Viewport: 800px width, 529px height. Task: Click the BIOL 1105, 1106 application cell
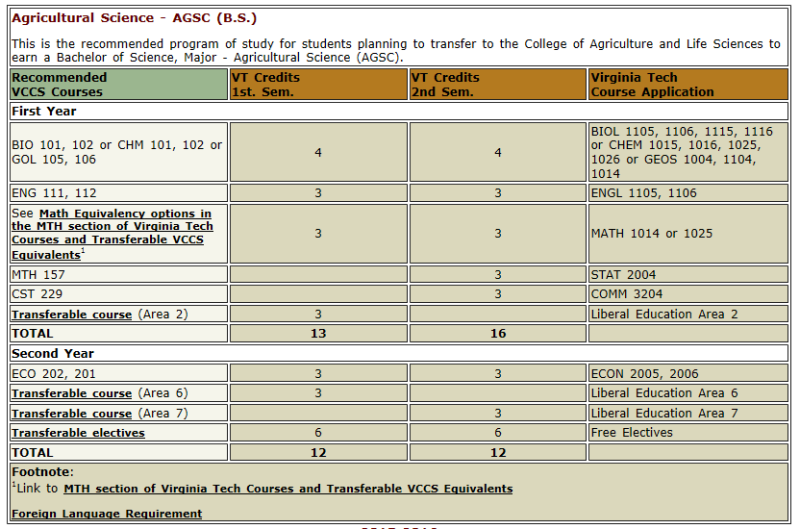tap(688, 152)
